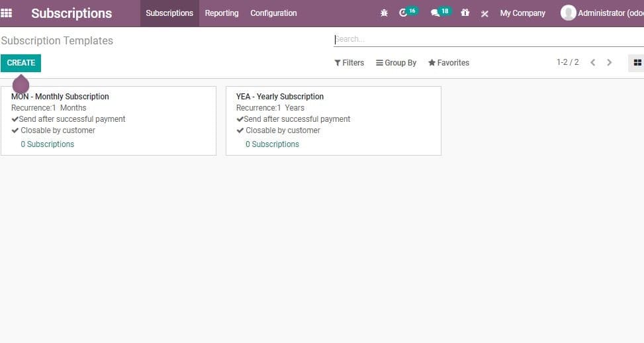Click the Subscriptions app title
The image size is (644, 343).
[x=71, y=13]
